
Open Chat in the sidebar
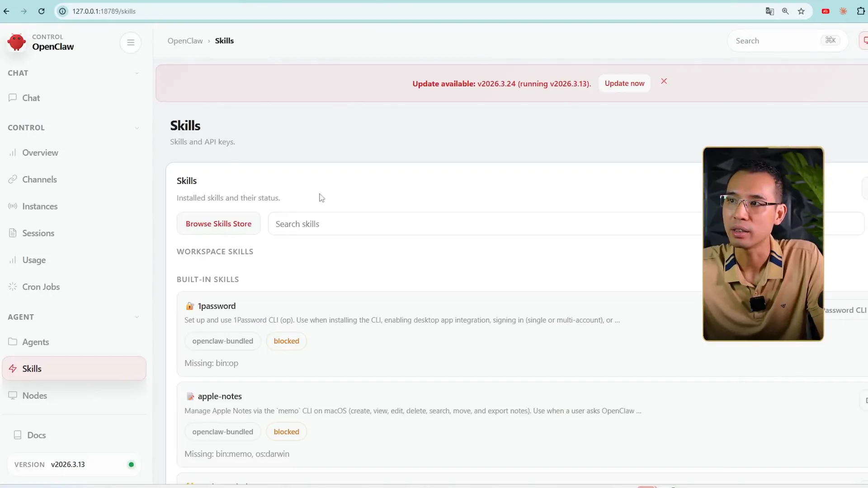tap(74, 98)
